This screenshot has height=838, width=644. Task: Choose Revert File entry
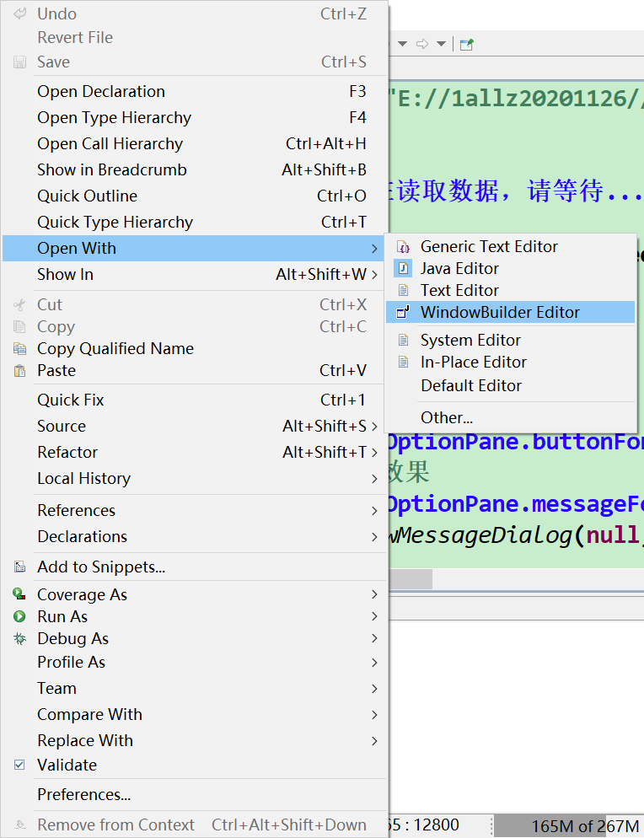click(x=195, y=37)
